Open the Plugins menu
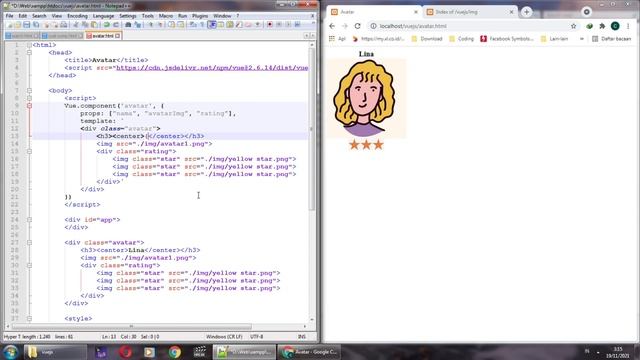640x360 pixels. coord(200,16)
